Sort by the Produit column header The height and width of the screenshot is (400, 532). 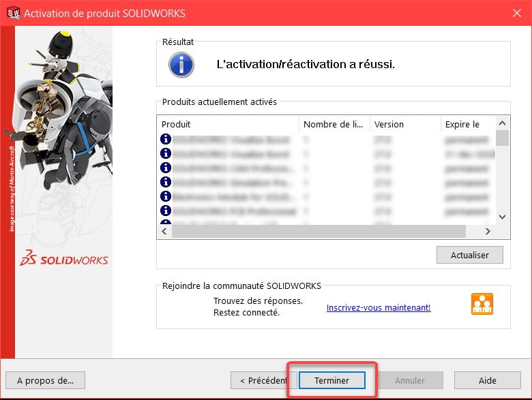pos(228,125)
